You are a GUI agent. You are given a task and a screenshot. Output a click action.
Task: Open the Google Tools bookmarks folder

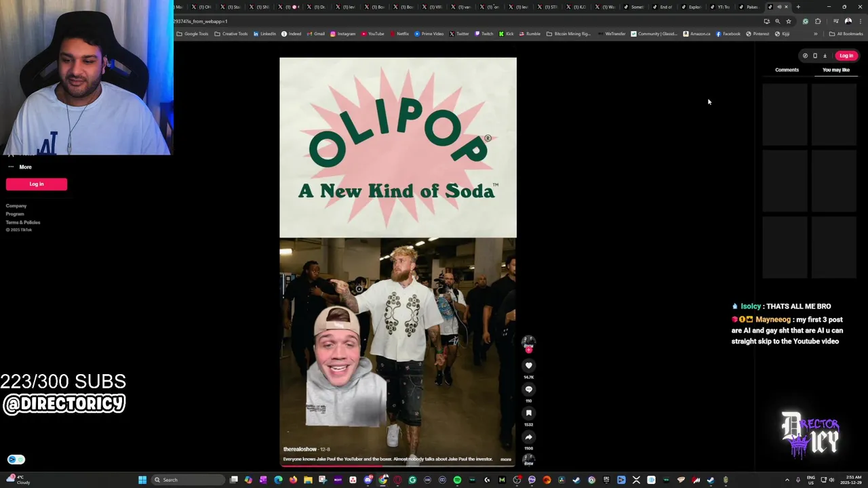point(193,34)
